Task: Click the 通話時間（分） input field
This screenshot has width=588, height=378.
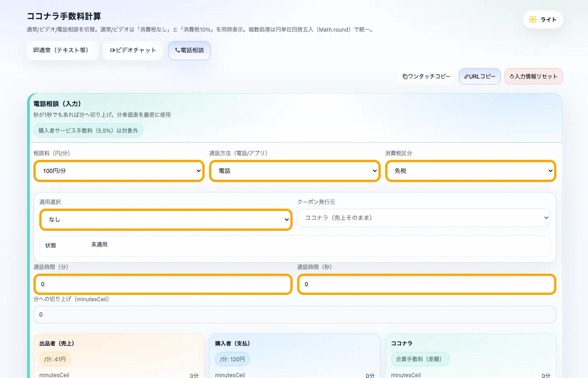Action: click(163, 285)
